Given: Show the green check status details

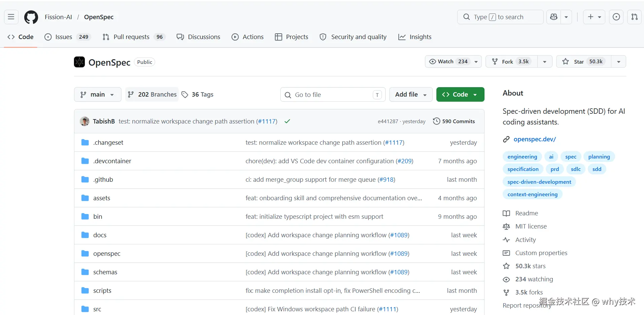Looking at the screenshot, I should pos(287,121).
